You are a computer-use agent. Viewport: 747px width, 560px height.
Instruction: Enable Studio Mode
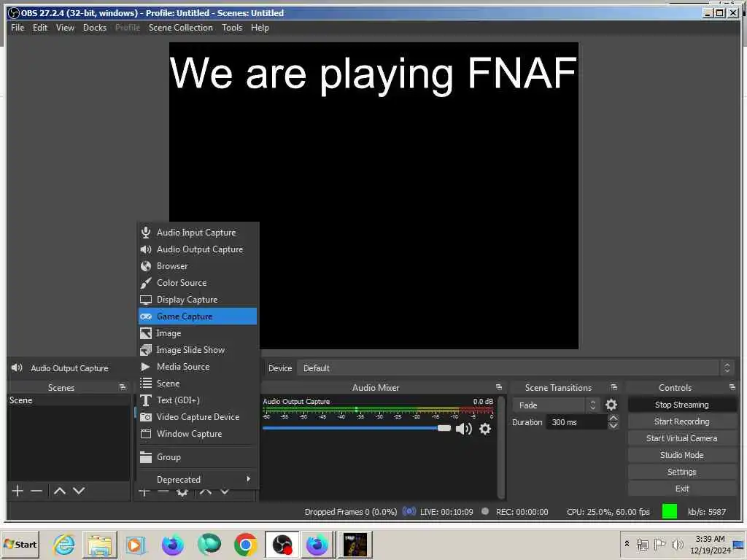682,455
